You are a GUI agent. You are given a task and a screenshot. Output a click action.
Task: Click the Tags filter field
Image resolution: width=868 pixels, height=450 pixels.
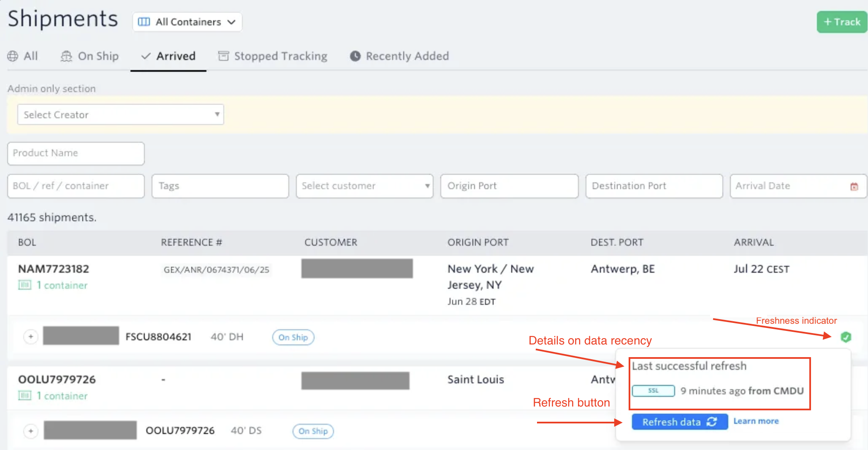[220, 186]
